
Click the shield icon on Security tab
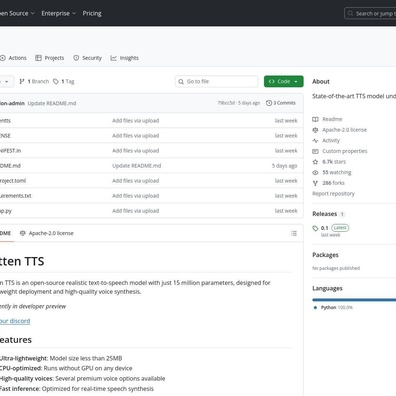(x=76, y=58)
